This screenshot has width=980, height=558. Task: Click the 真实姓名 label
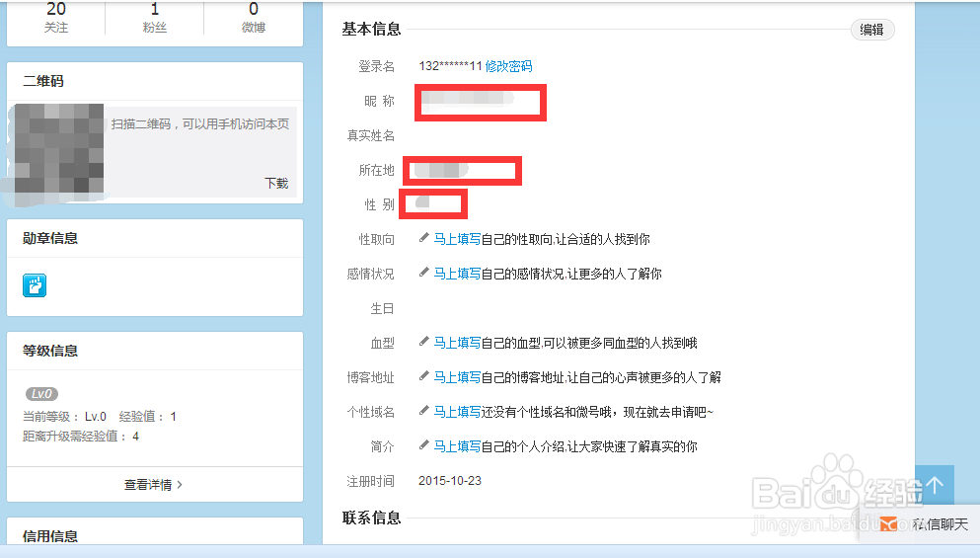point(371,135)
